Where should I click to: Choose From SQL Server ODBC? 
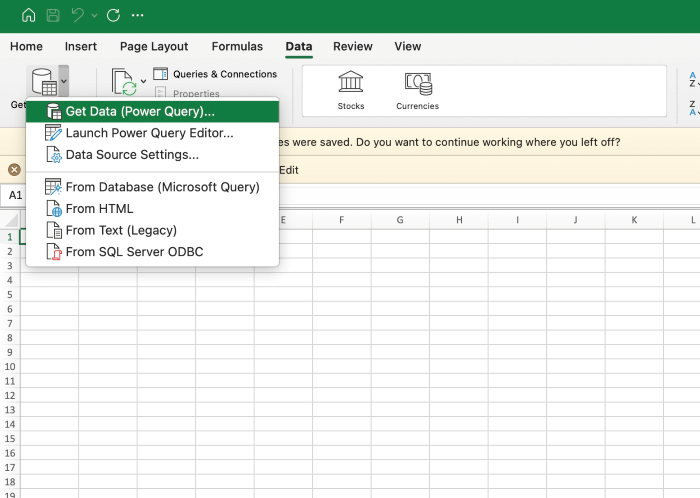pyautogui.click(x=153, y=252)
